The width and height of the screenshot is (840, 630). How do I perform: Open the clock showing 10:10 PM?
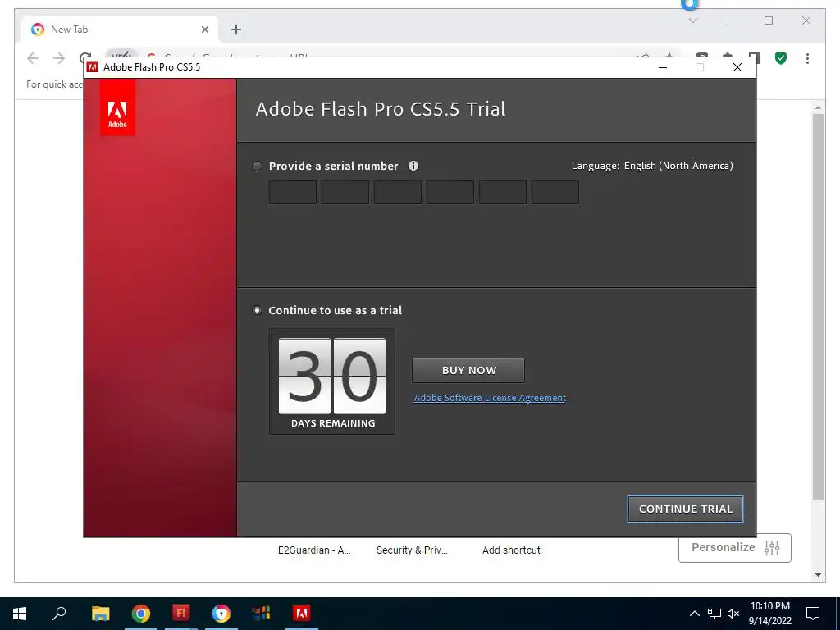pyautogui.click(x=769, y=614)
